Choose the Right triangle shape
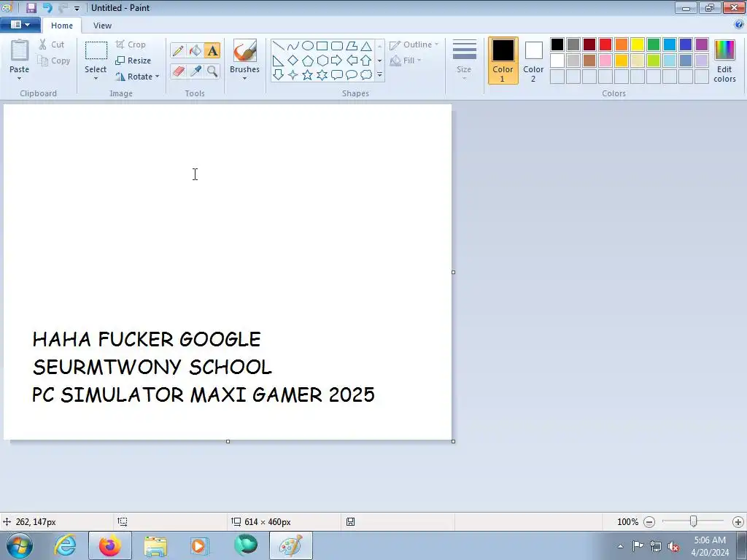747x560 pixels. [x=279, y=61]
